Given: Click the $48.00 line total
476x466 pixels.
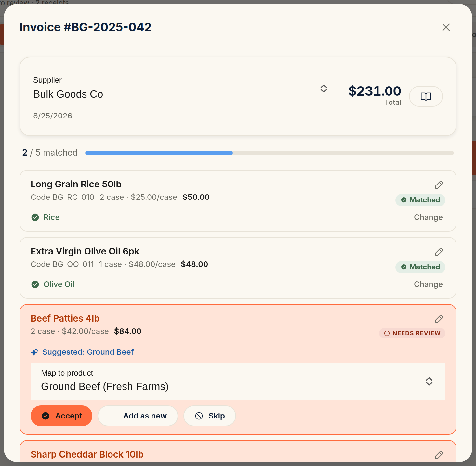Looking at the screenshot, I should [x=194, y=264].
